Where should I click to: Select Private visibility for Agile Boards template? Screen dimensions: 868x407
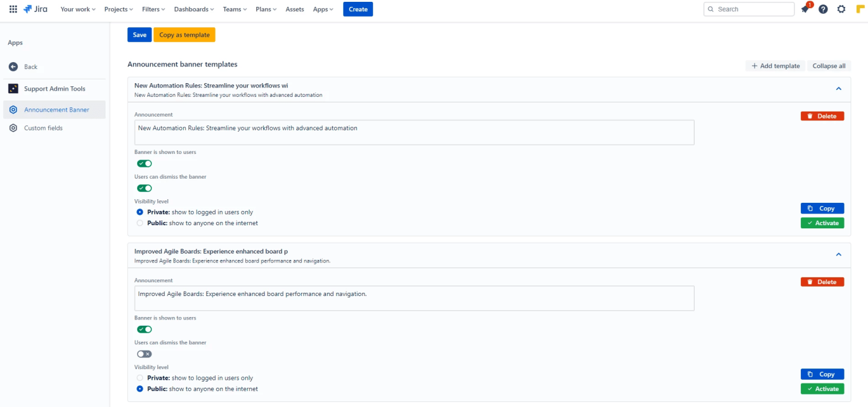click(140, 378)
